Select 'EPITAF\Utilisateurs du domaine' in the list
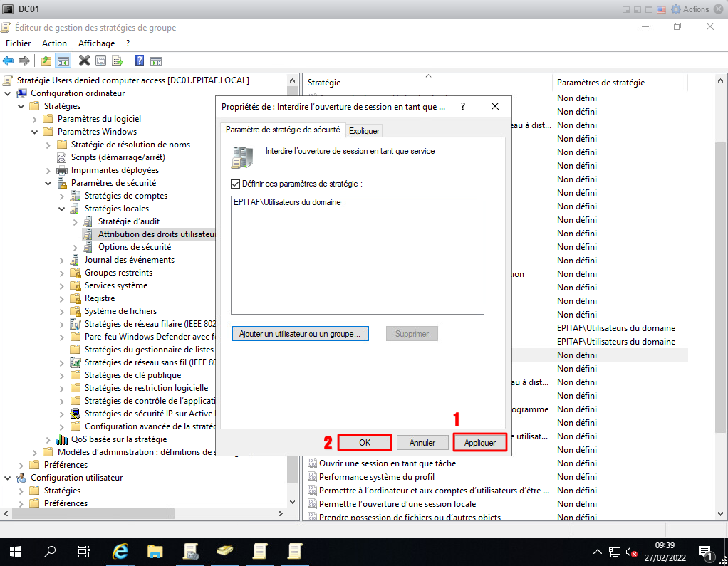This screenshot has height=566, width=728. point(287,202)
